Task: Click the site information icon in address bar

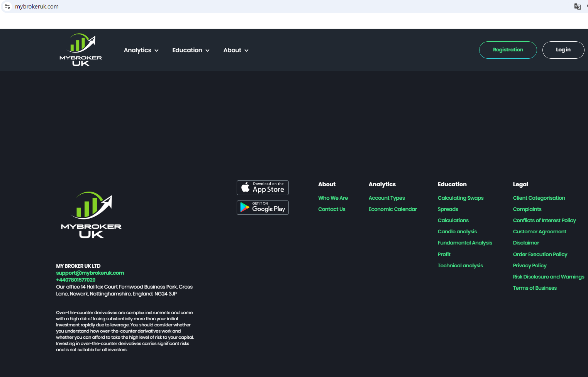Action: pyautogui.click(x=7, y=7)
